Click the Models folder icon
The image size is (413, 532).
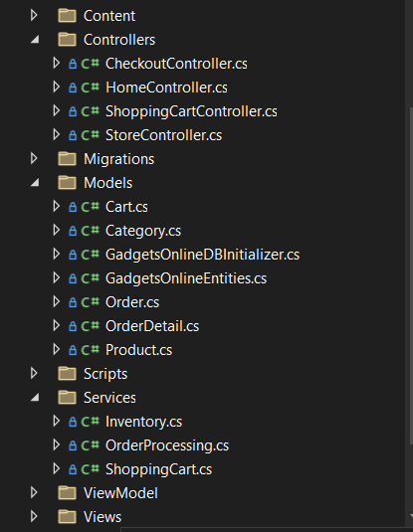tap(67, 183)
